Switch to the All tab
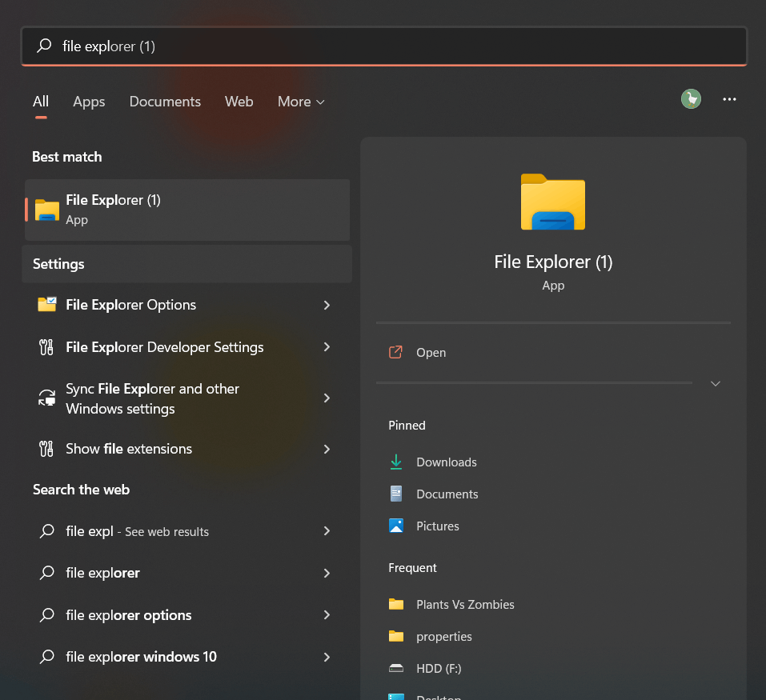 click(x=41, y=102)
